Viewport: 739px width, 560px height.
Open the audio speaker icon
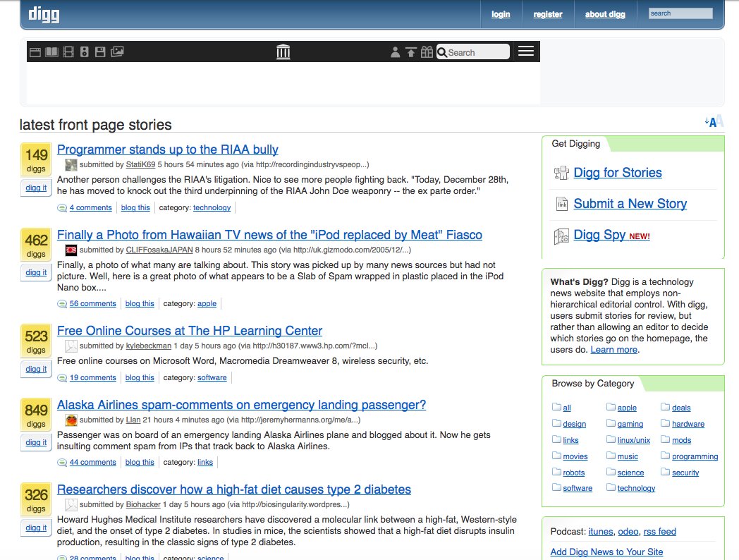[85, 52]
